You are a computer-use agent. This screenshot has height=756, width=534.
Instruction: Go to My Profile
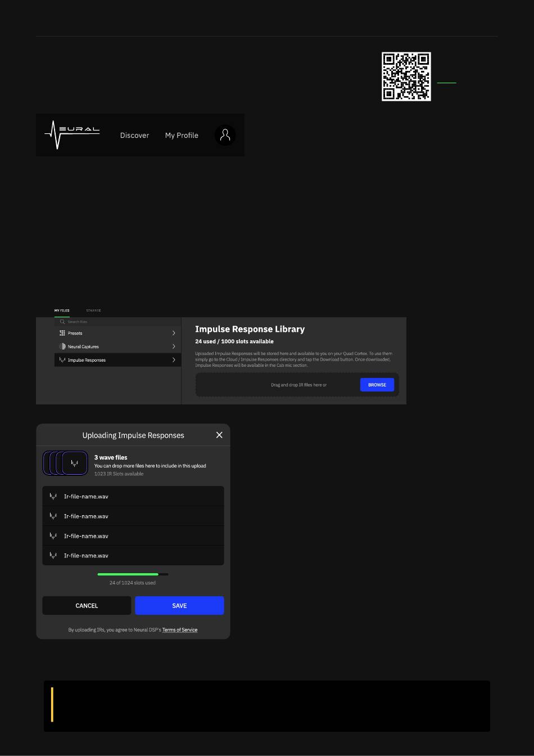point(182,135)
